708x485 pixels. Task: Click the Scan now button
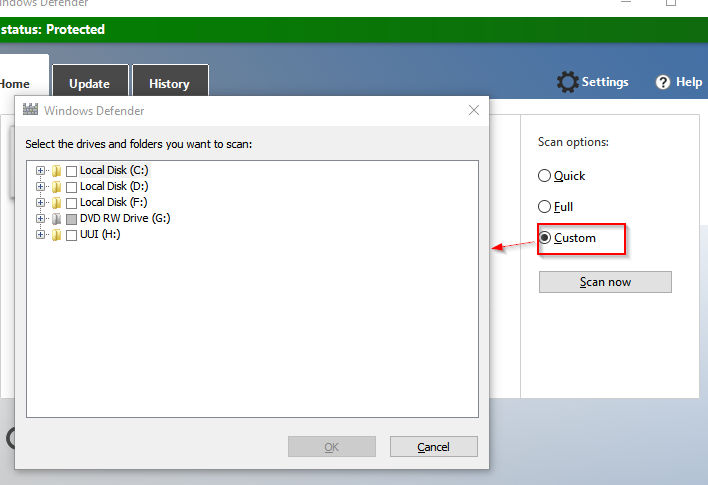tap(605, 282)
